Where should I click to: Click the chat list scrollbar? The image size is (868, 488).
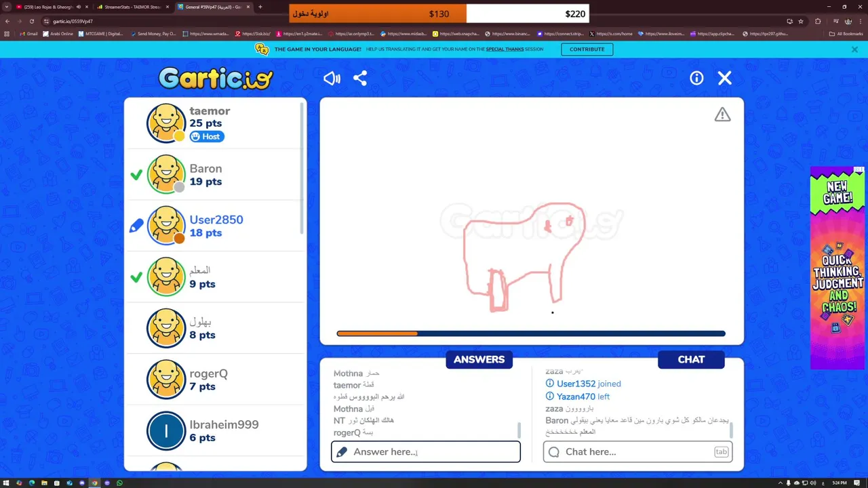pyautogui.click(x=731, y=430)
